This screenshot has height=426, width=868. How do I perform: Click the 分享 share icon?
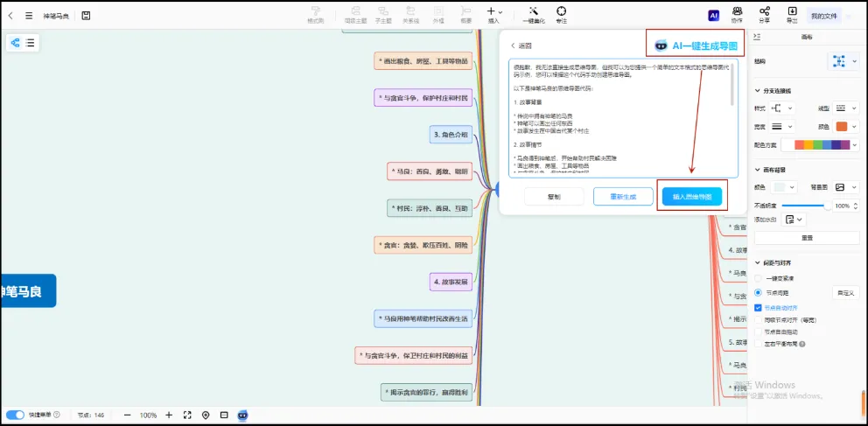765,12
